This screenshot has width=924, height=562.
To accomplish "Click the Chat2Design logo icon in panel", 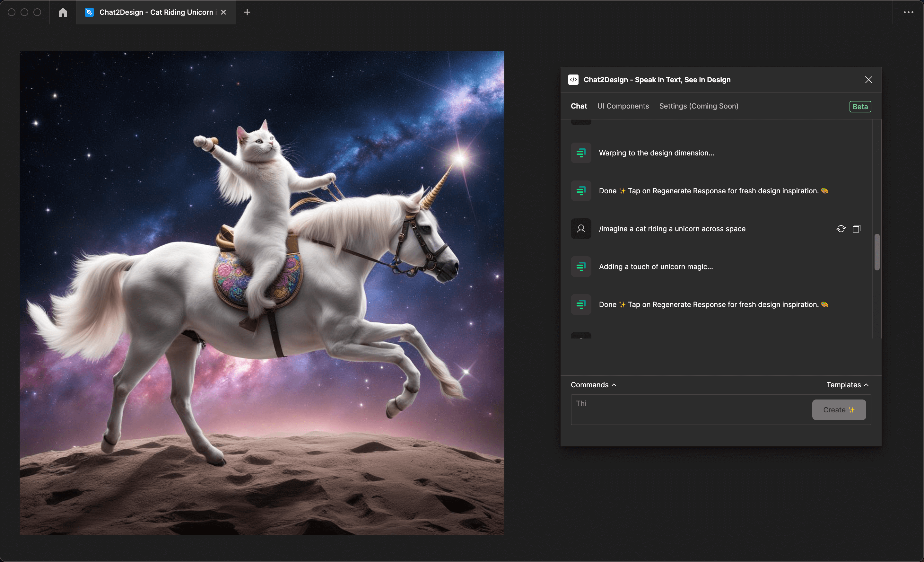I will (x=573, y=79).
